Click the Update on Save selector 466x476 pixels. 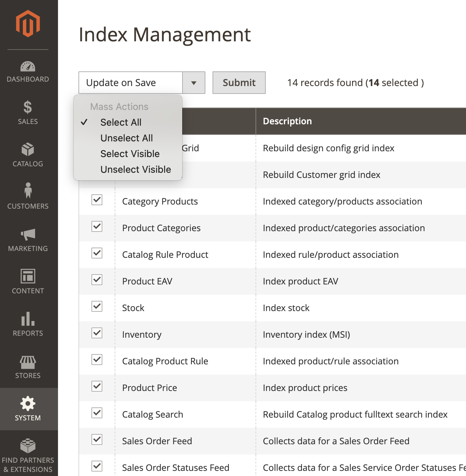coord(130,83)
